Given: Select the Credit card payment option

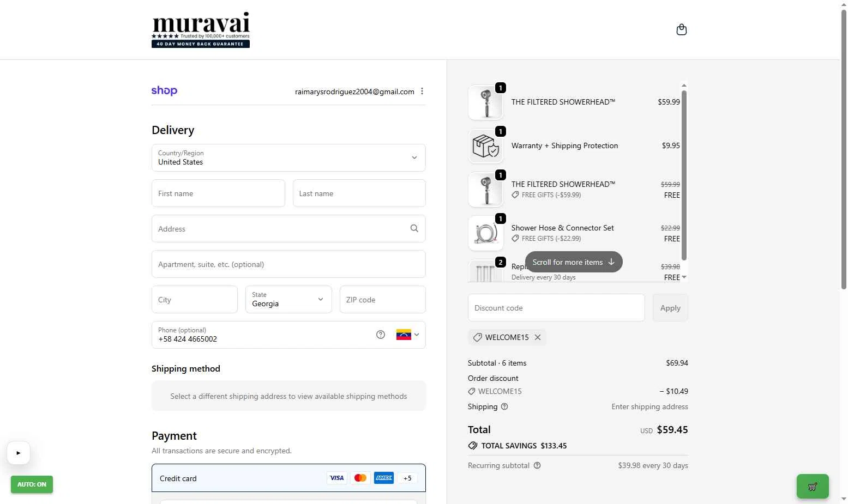Looking at the screenshot, I should pyautogui.click(x=288, y=478).
